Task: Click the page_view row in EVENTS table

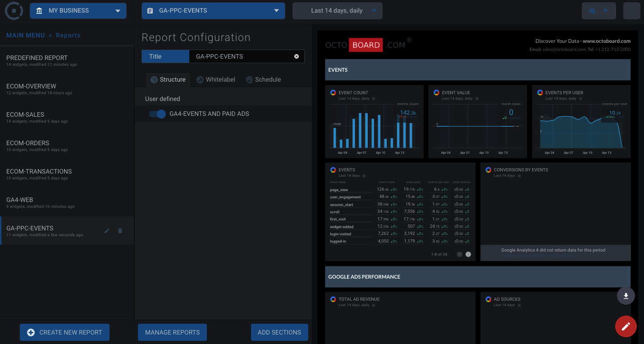Action: [x=400, y=190]
